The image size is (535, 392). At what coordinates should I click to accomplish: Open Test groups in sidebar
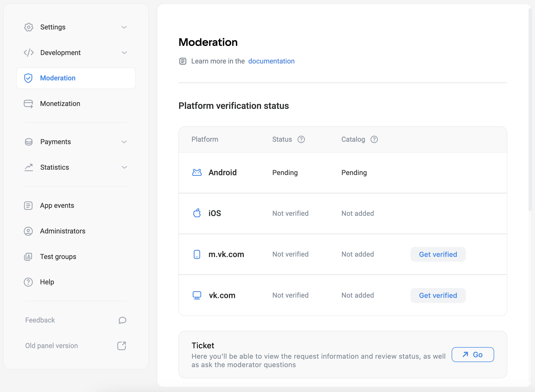[x=76, y=257]
